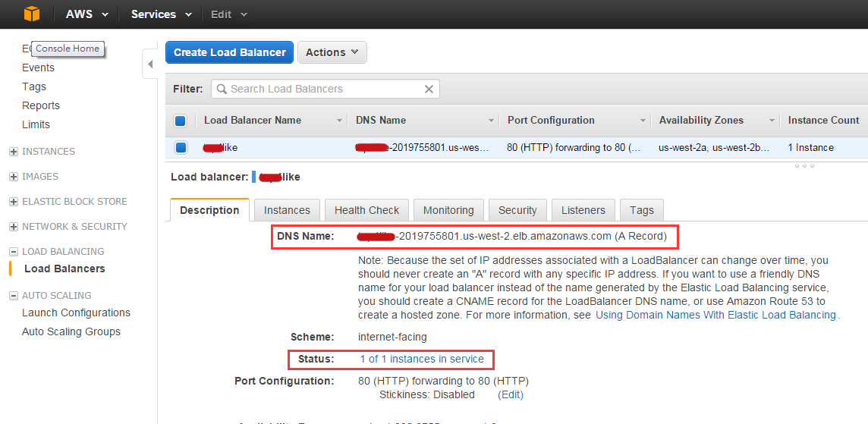Click the Stickiness: Disabled text

point(427,394)
